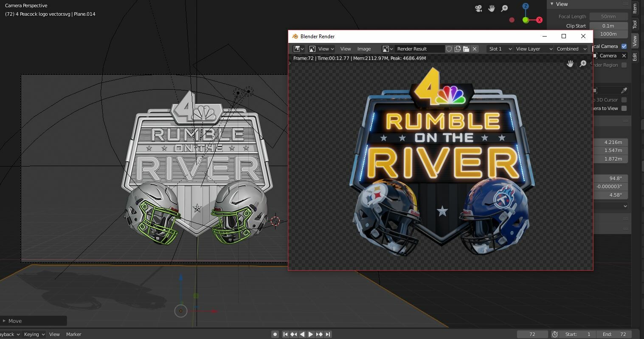This screenshot has height=339, width=644.
Task: Click the Focal Length 50mm field
Action: pyautogui.click(x=608, y=17)
